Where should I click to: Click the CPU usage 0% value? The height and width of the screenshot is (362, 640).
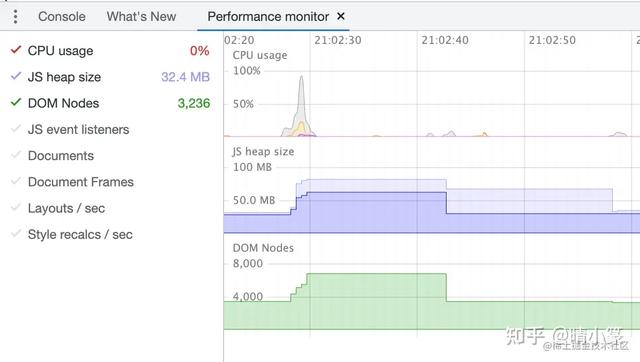[x=200, y=51]
